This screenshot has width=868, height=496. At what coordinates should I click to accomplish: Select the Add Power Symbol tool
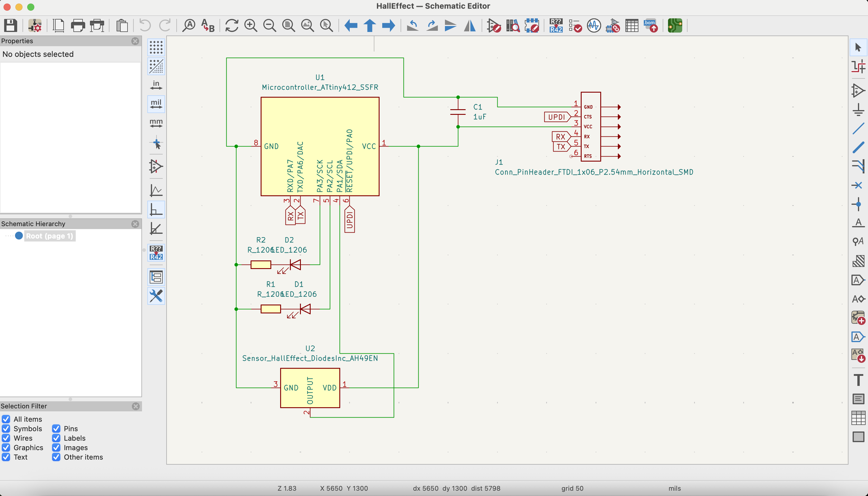pyautogui.click(x=858, y=110)
